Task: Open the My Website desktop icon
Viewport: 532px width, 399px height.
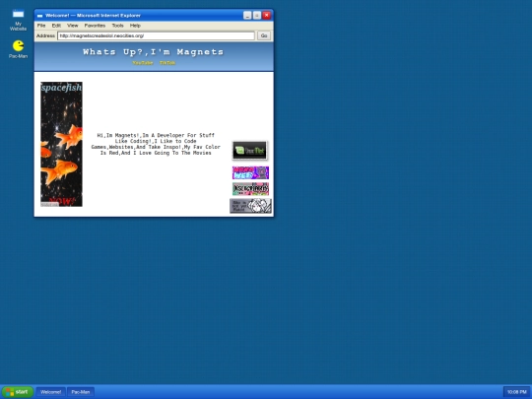Action: 18,20
